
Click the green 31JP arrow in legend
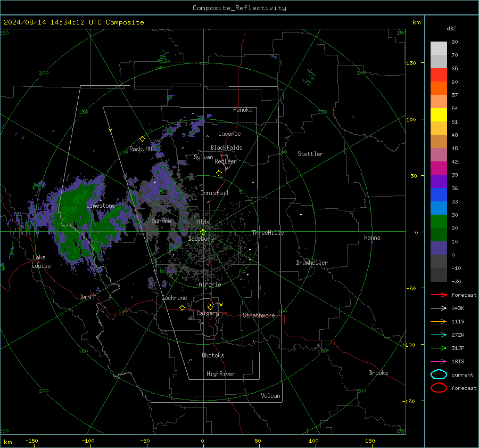tap(439, 348)
